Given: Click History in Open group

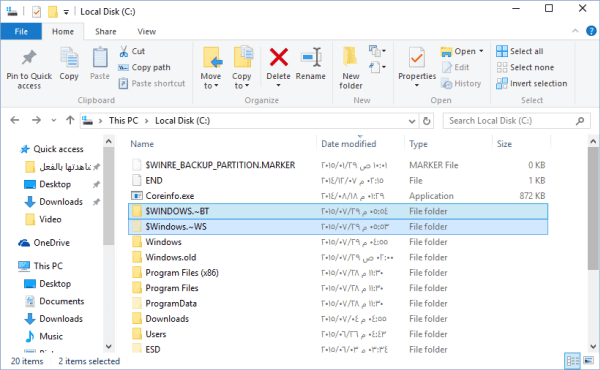Looking at the screenshot, I should pyautogui.click(x=461, y=83).
